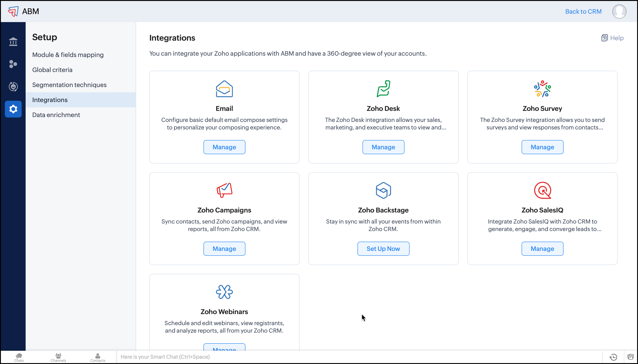Viewport: 638px width, 364px height.
Task: Open the Channels panel
Action: (x=58, y=357)
